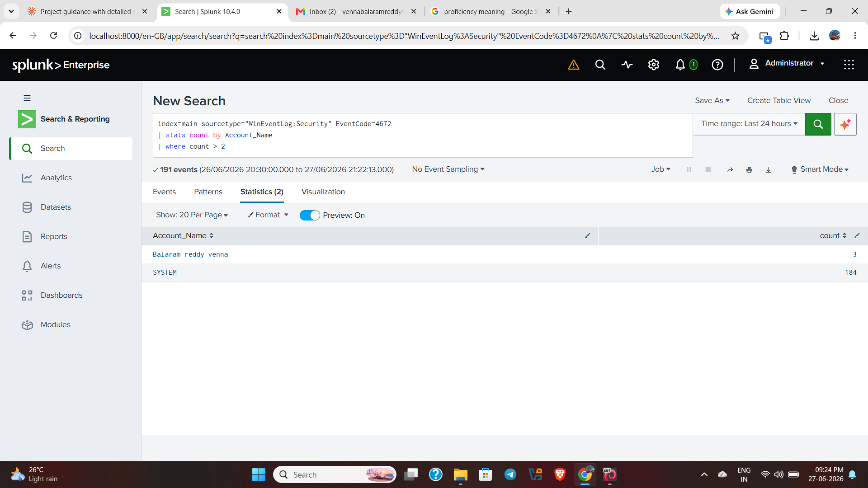Run search with green magnifier button
868x488 pixels.
pos(818,124)
